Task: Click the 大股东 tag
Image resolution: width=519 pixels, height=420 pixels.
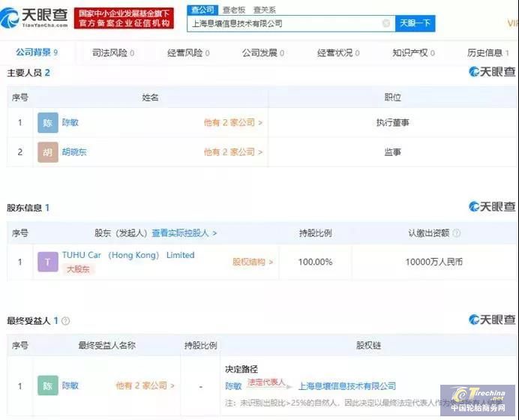Action: click(78, 269)
